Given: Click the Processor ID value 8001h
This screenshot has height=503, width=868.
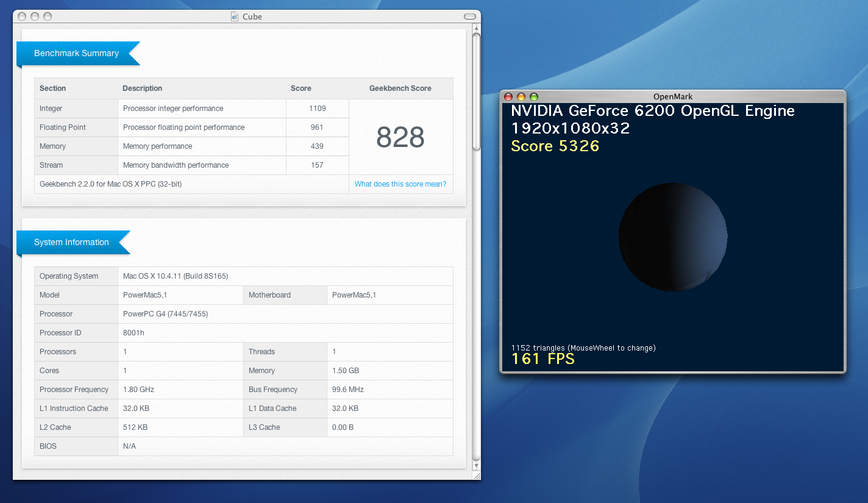Looking at the screenshot, I should click(133, 333).
